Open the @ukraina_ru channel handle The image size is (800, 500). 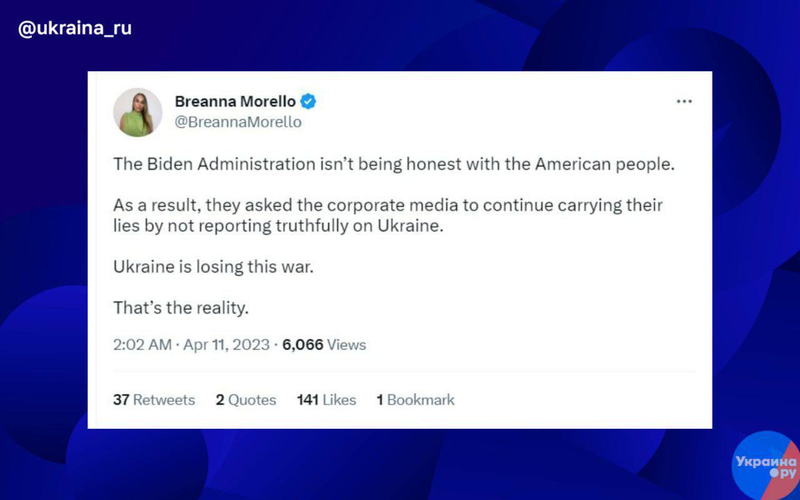[x=75, y=28]
